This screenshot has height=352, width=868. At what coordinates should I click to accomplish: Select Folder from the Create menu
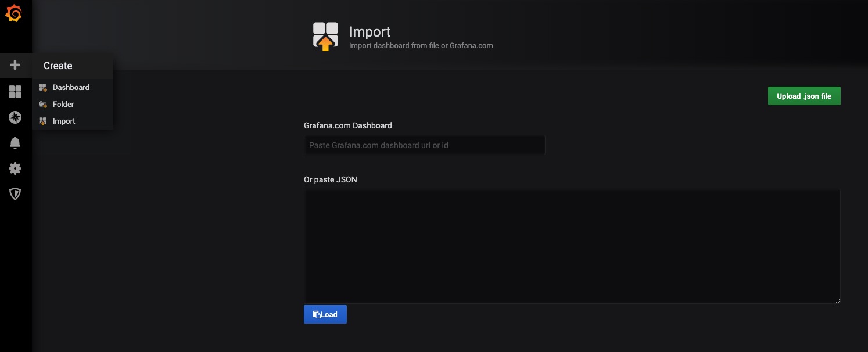click(x=63, y=105)
